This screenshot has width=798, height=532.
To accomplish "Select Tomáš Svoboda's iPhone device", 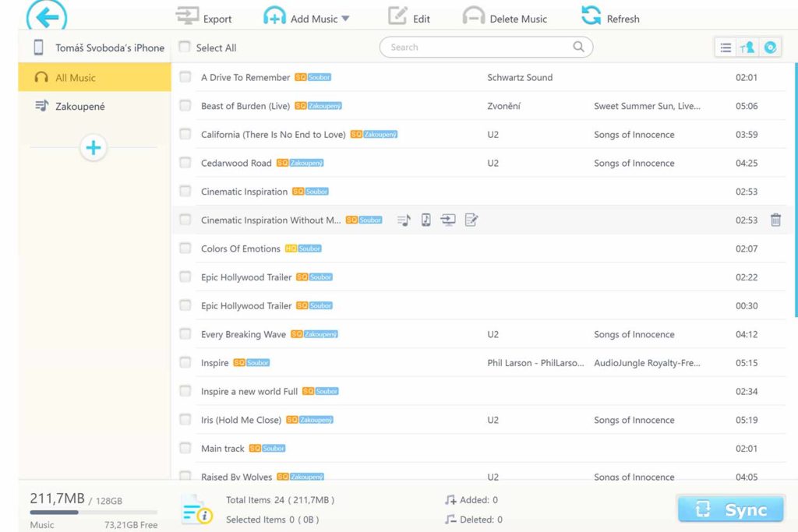I will (94, 48).
